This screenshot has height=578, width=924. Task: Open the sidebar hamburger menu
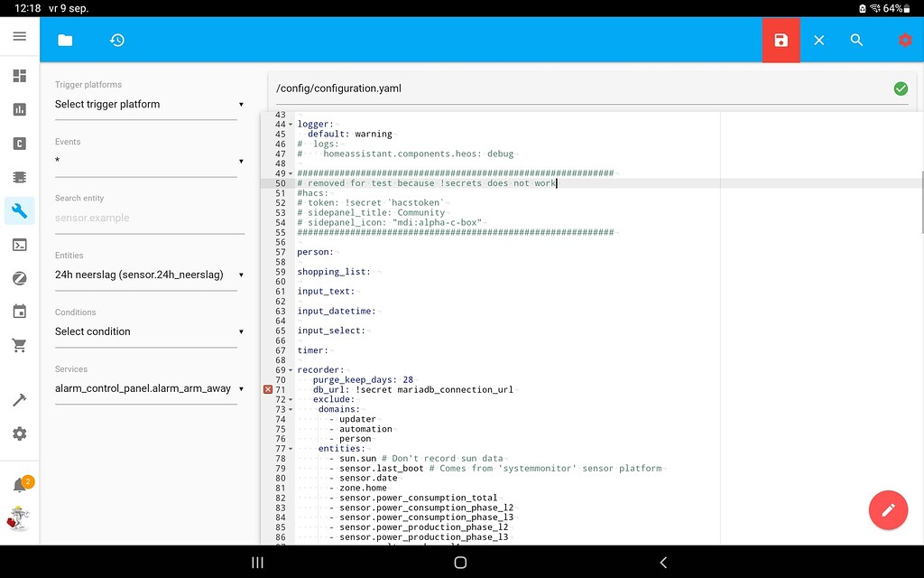pos(19,37)
